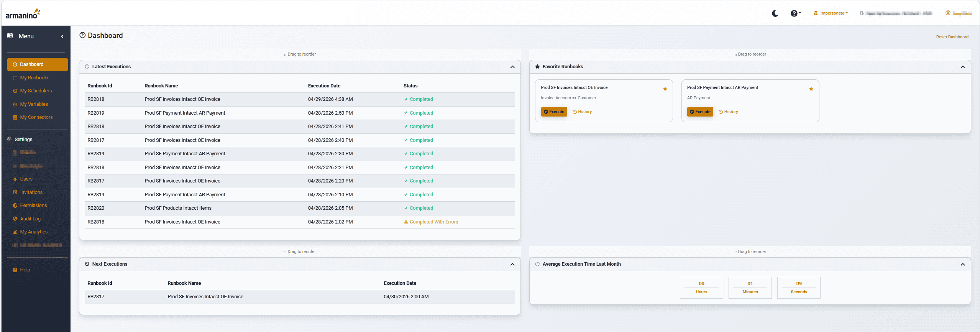The image size is (980, 332).
Task: Open My Runbooks in sidebar
Action: [x=34, y=78]
